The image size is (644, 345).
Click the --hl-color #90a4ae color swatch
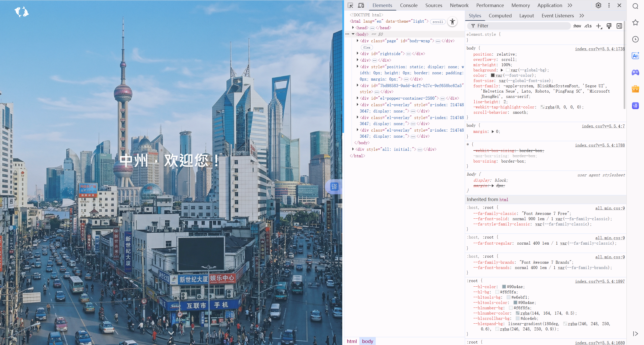click(504, 287)
